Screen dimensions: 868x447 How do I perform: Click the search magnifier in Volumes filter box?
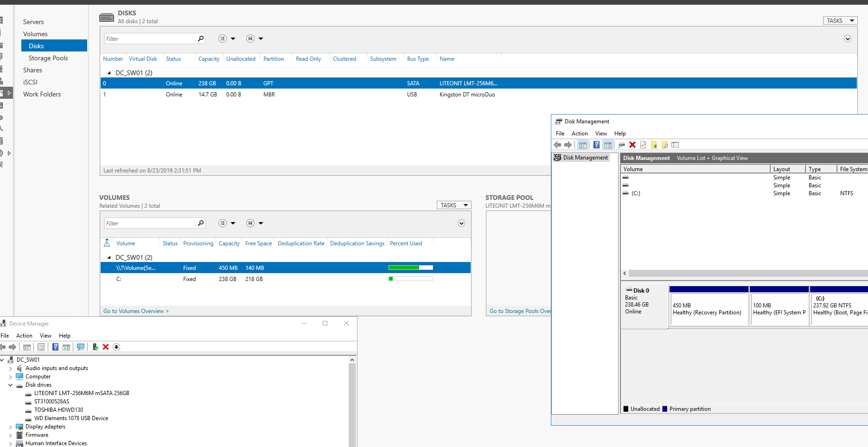201,223
